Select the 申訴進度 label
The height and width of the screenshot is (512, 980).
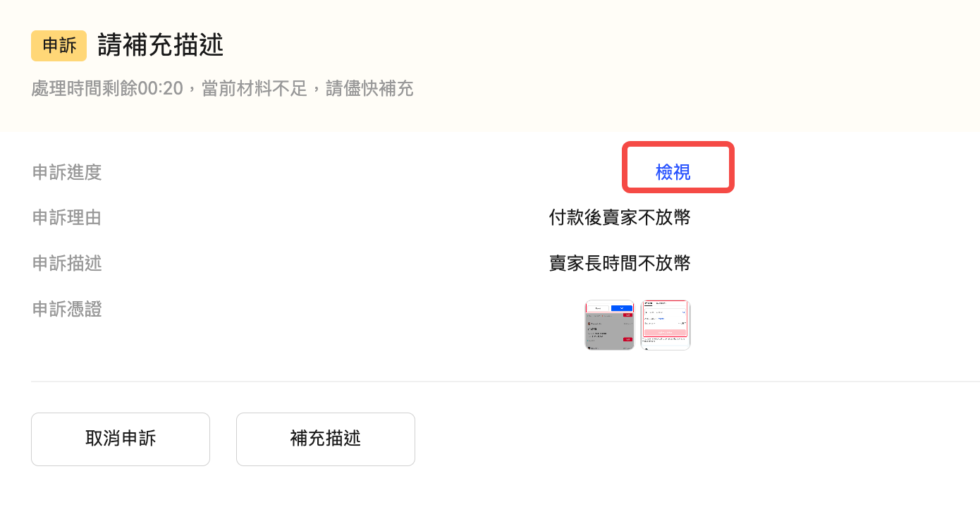coord(67,172)
